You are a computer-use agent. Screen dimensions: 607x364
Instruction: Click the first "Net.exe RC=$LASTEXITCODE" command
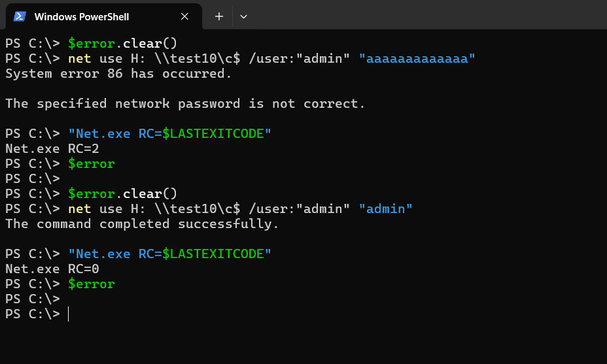[x=169, y=133]
